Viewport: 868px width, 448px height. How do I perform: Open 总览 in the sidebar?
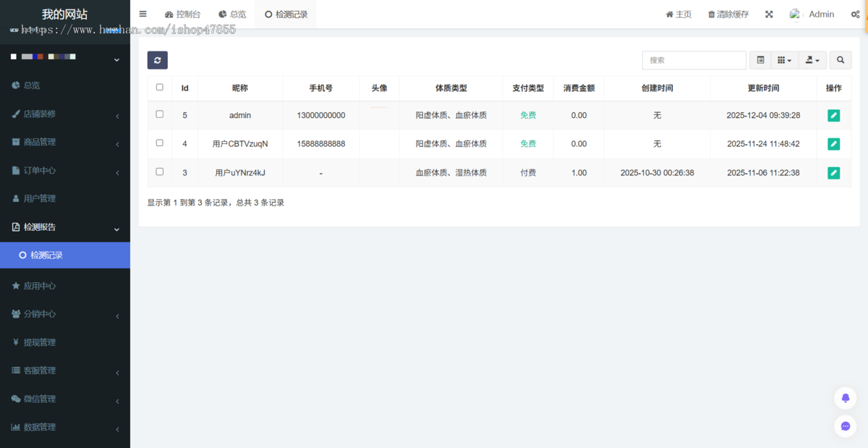pos(65,85)
